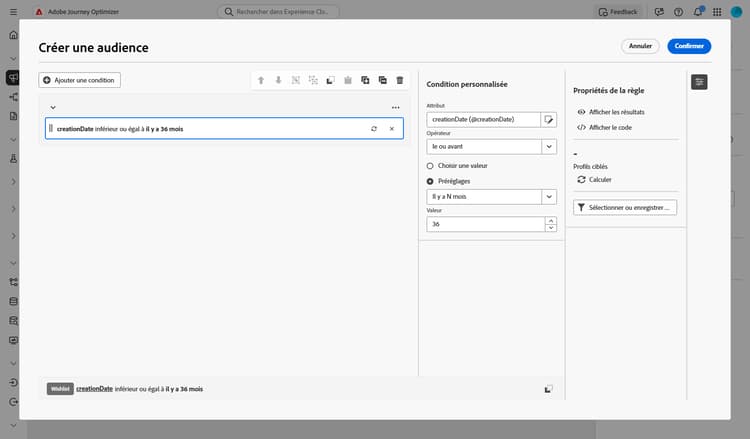Screen dimensions: 750x439
Task: Select the Choisir une valeur radio button
Action: coord(430,166)
